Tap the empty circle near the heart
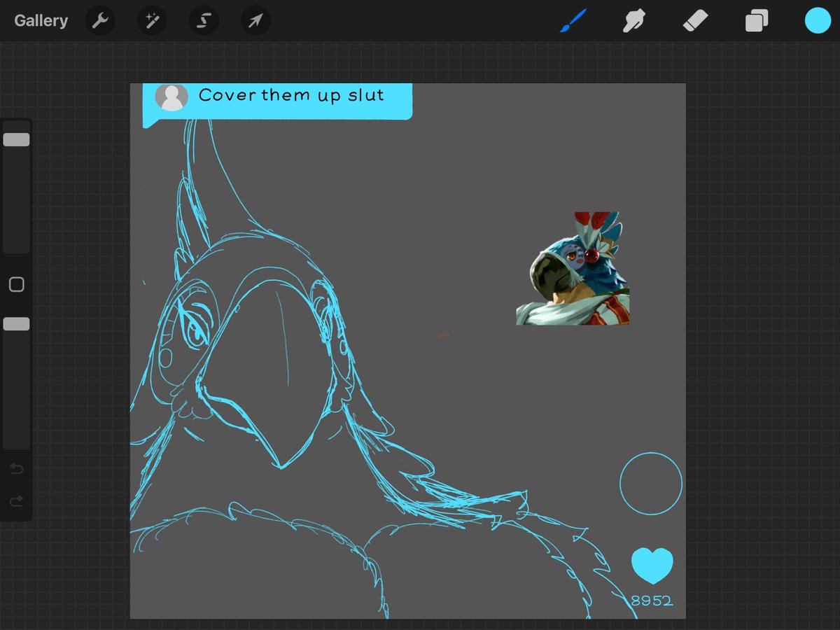 tap(650, 484)
